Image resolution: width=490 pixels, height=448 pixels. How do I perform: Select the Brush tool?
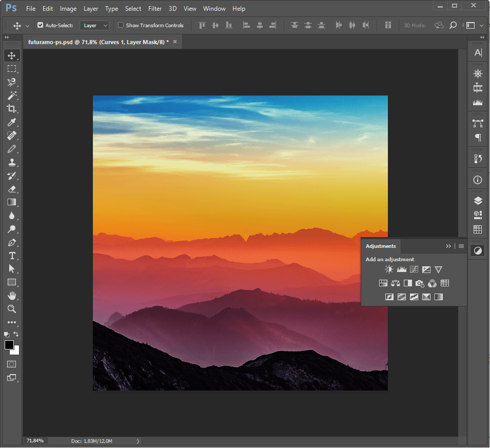(x=12, y=149)
